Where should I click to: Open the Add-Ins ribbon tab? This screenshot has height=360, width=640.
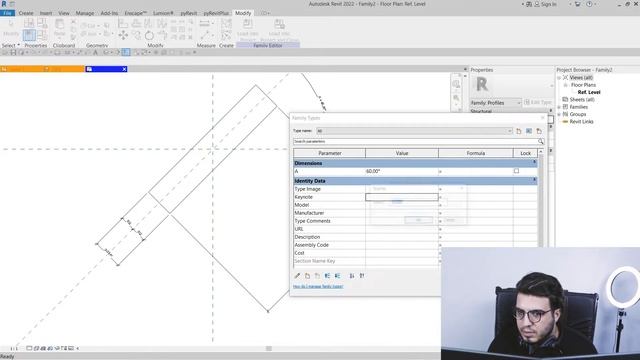click(109, 13)
